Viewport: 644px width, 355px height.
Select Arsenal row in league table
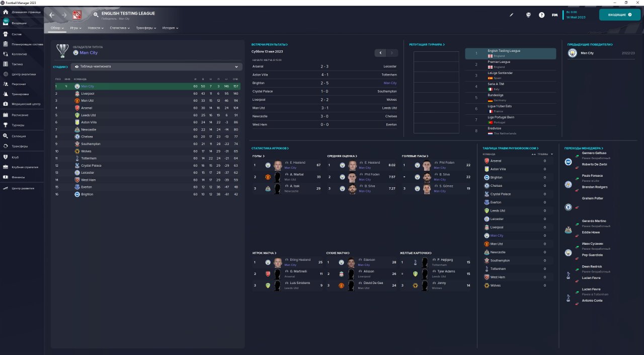coord(147,108)
